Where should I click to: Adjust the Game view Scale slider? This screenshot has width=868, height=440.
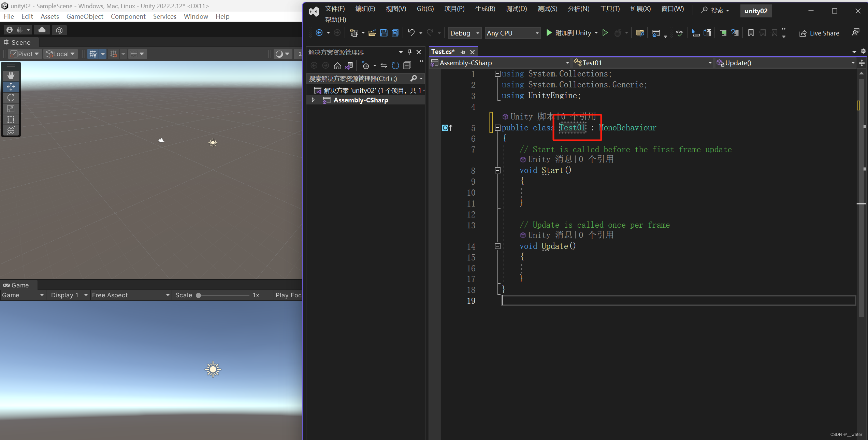[199, 295]
